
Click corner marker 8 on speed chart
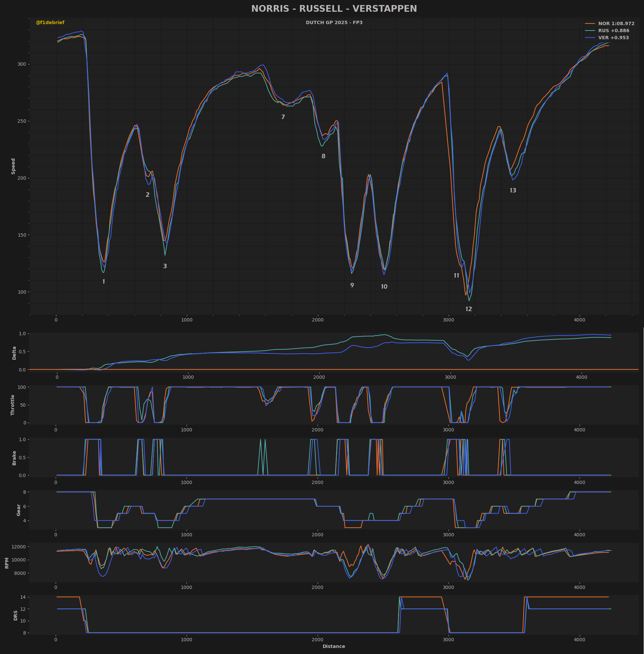[323, 157]
